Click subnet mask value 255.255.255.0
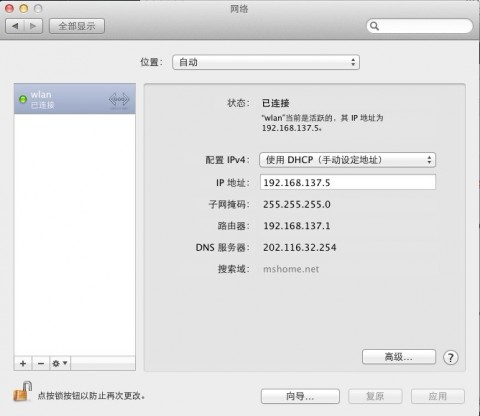Image resolution: width=480 pixels, height=416 pixels. [x=297, y=204]
